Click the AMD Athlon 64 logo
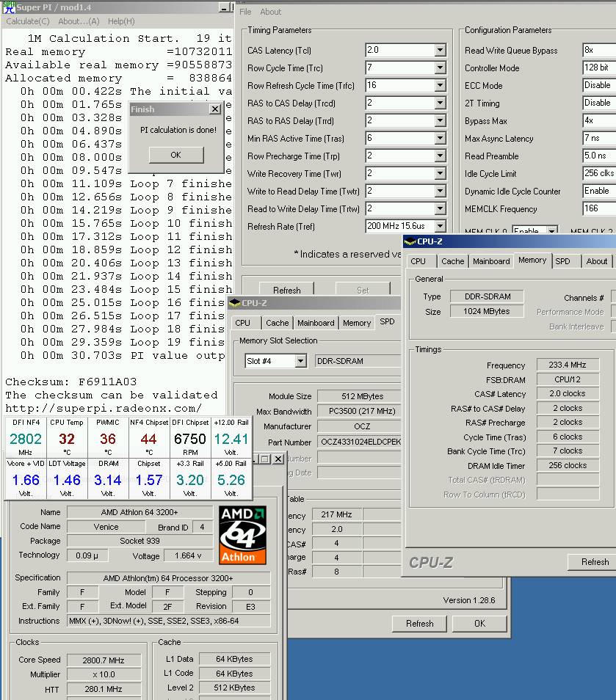616x700 pixels. (x=242, y=535)
